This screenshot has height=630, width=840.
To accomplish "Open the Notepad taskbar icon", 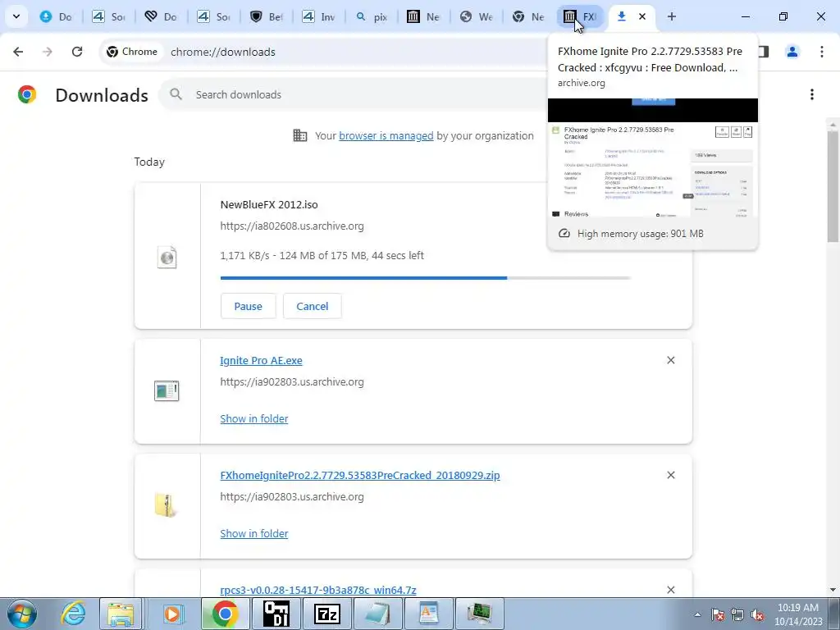I will (378, 614).
